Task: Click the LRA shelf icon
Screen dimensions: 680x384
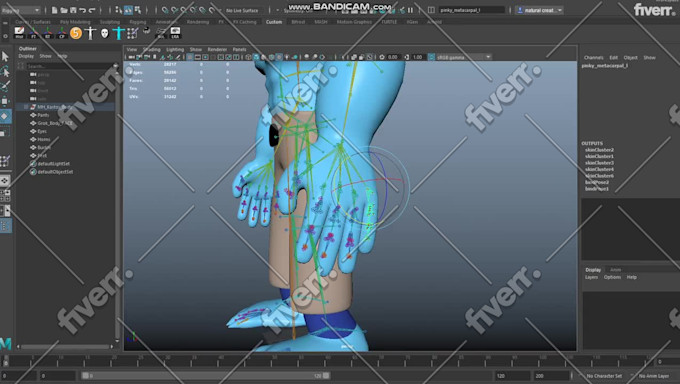Action: (x=175, y=33)
